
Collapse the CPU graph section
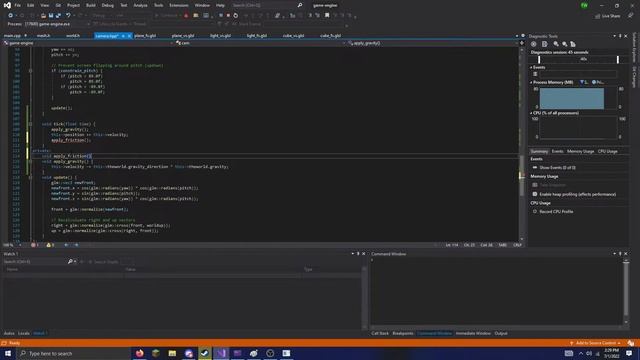(531, 113)
